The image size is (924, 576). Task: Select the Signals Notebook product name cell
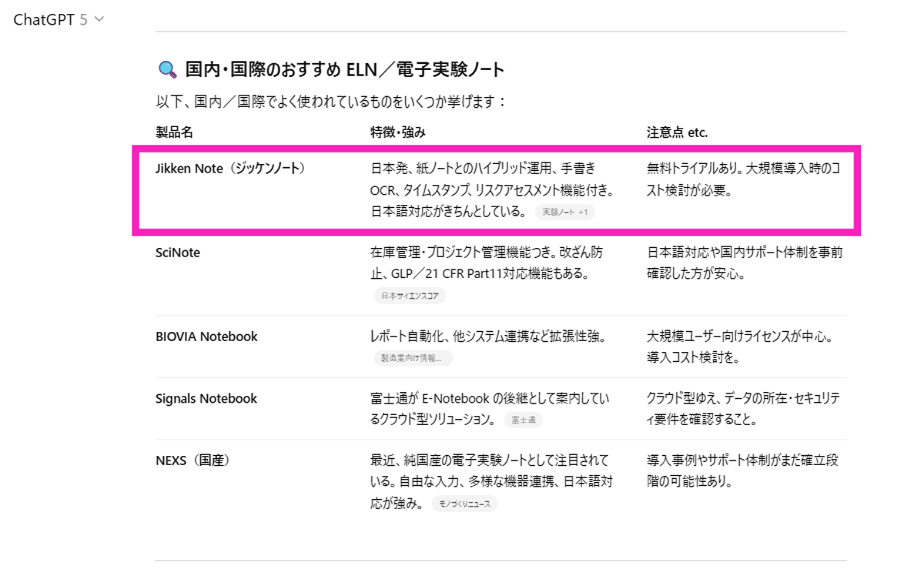(206, 399)
